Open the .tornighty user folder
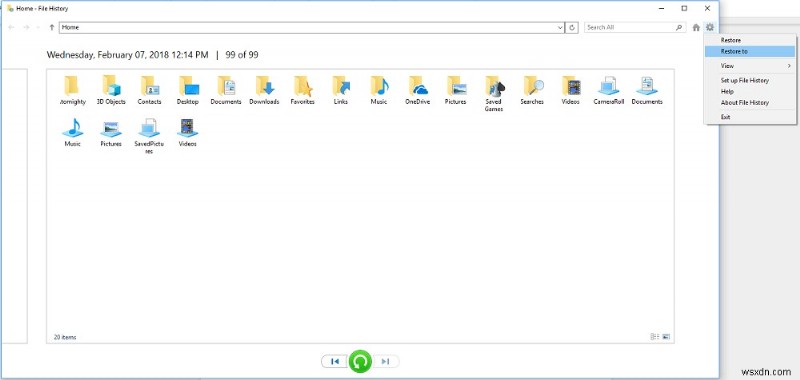This screenshot has height=380, width=800. (72, 90)
